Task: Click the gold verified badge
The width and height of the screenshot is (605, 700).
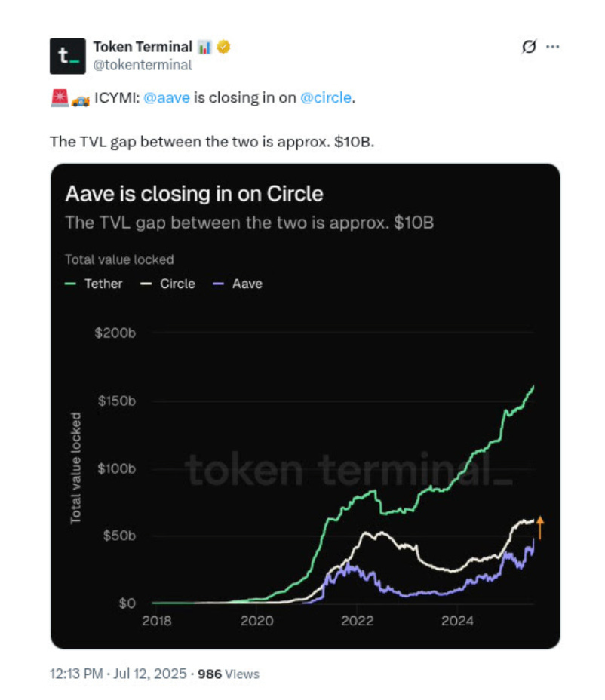Action: click(x=224, y=47)
